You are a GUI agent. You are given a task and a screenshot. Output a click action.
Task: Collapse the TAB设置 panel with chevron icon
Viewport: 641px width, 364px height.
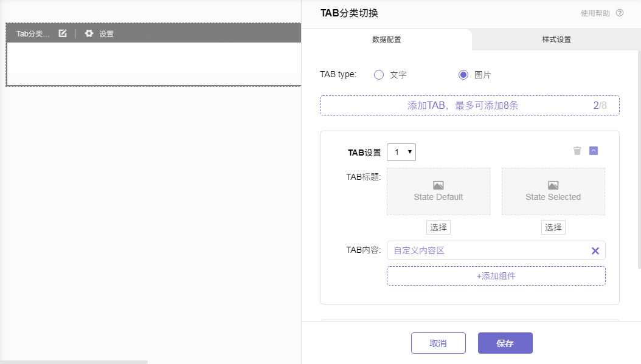[x=594, y=151]
